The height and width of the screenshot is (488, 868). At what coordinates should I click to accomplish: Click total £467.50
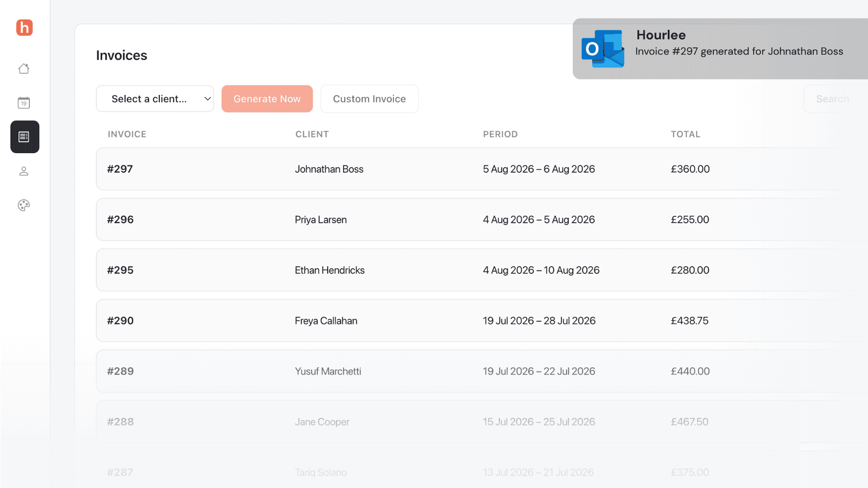point(689,422)
